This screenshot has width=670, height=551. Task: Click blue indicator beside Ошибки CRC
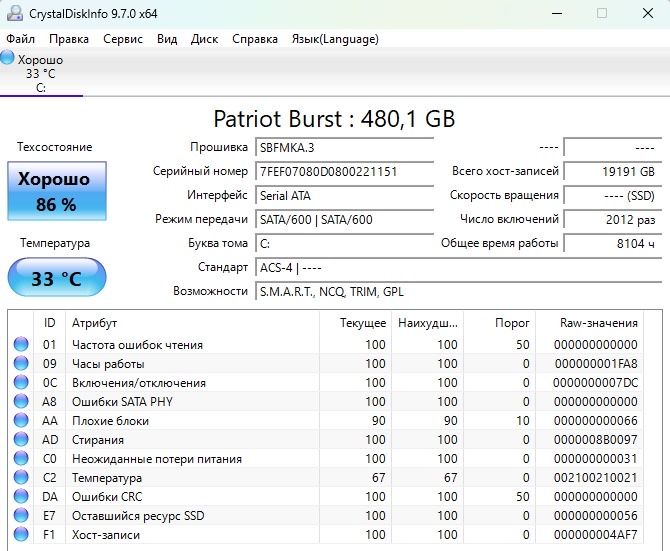[x=21, y=496]
